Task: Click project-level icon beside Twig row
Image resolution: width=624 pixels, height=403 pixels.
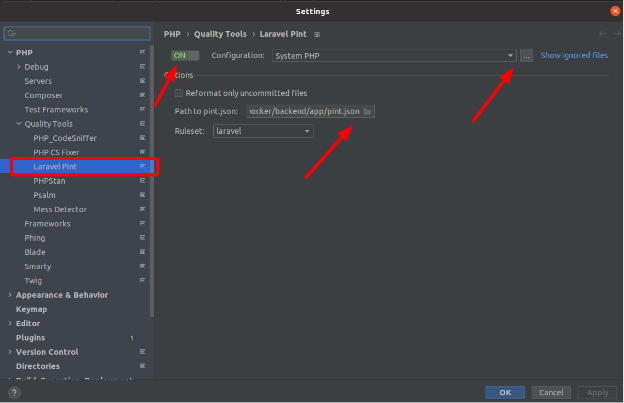Action: (x=142, y=280)
